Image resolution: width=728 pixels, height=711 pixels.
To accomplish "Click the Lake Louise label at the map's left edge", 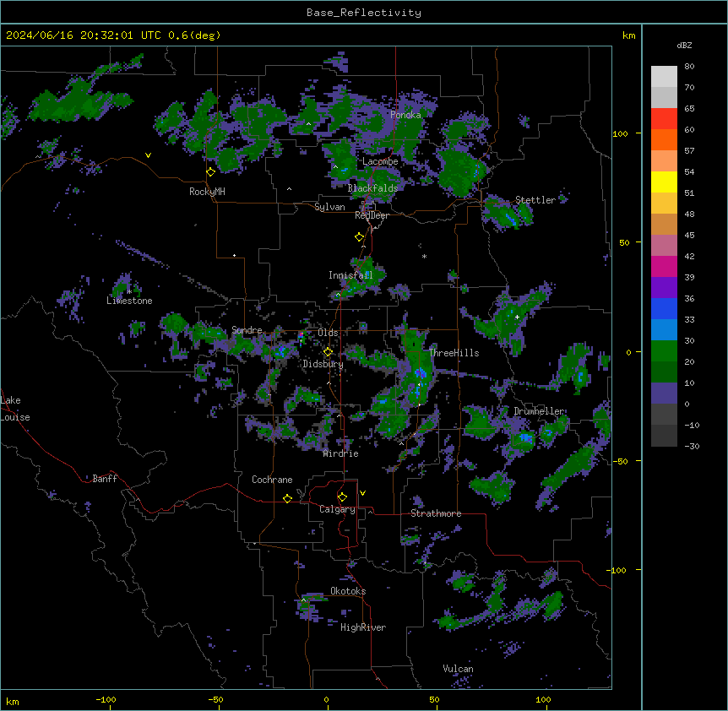I will click(15, 409).
